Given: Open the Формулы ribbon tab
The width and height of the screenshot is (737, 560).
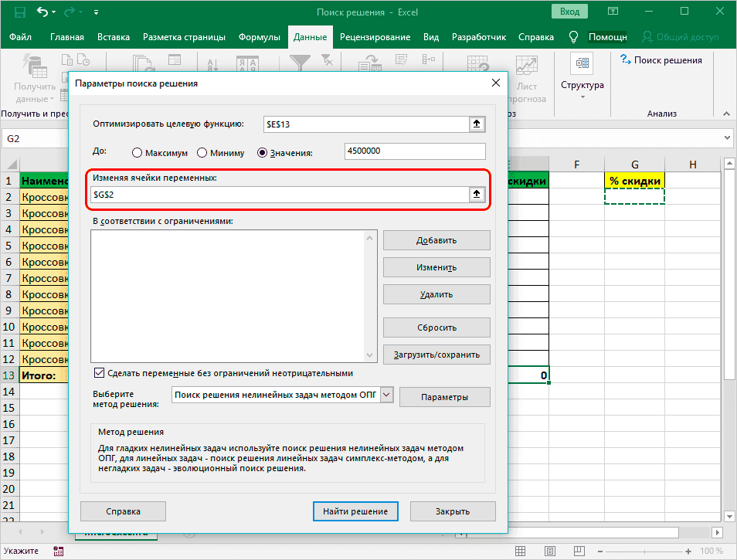Looking at the screenshot, I should (260, 37).
